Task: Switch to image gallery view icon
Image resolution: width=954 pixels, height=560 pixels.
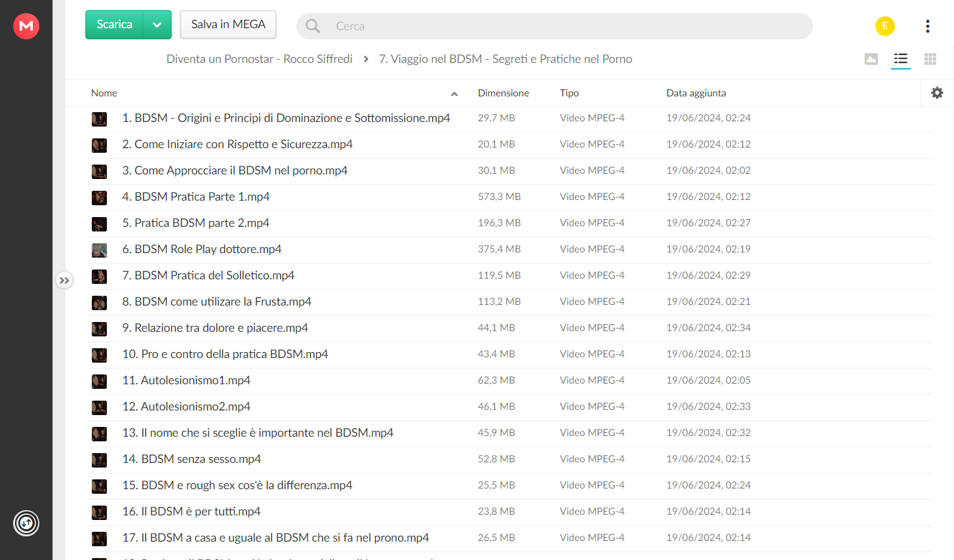Action: [x=871, y=60]
